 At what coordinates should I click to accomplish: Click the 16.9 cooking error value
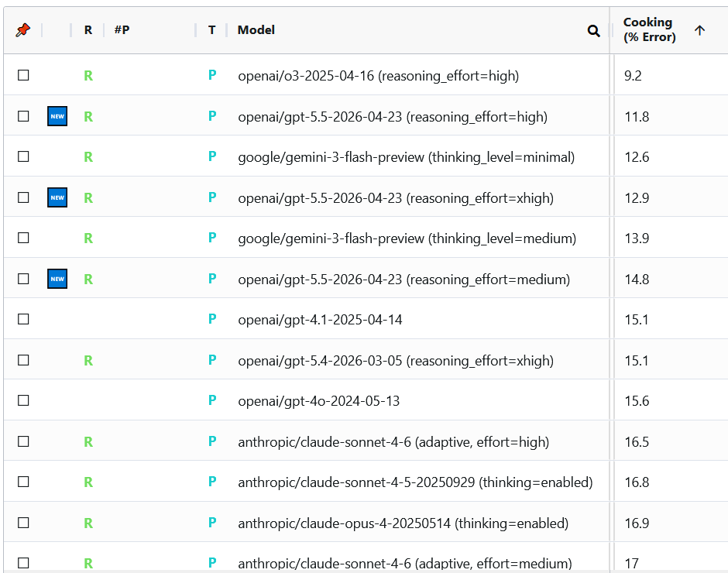[x=637, y=523]
